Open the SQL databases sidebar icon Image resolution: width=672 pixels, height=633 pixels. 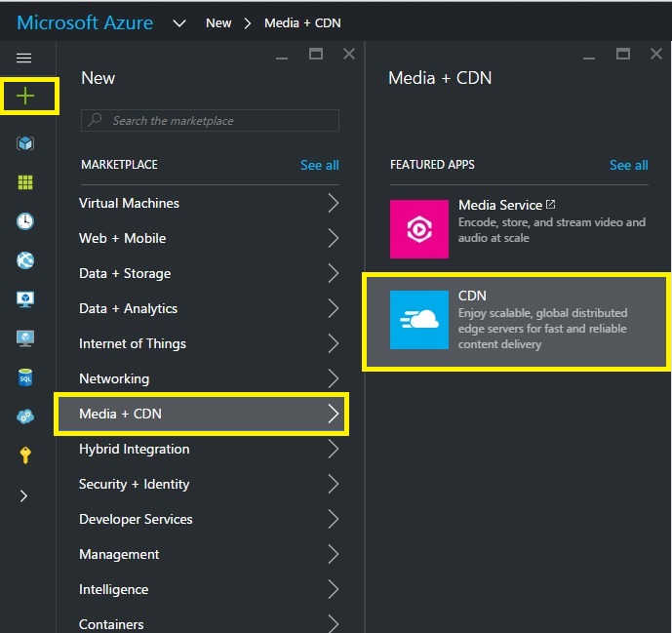click(x=25, y=376)
